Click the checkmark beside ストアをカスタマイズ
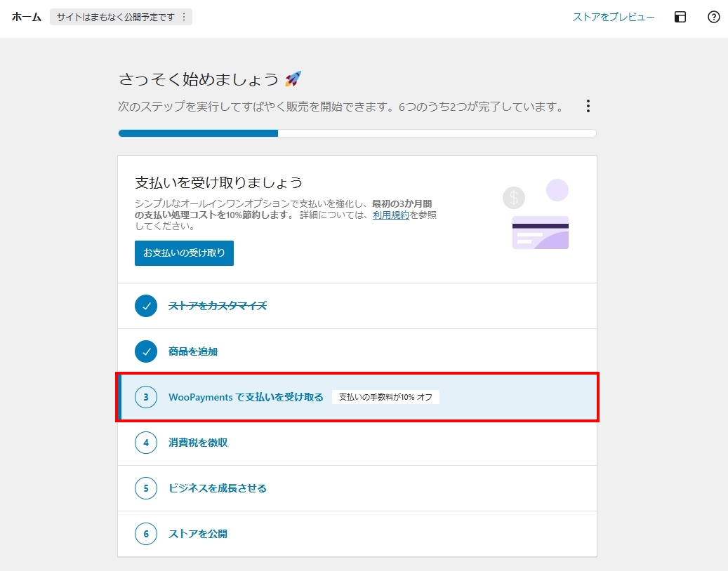The image size is (728, 571). pos(146,306)
